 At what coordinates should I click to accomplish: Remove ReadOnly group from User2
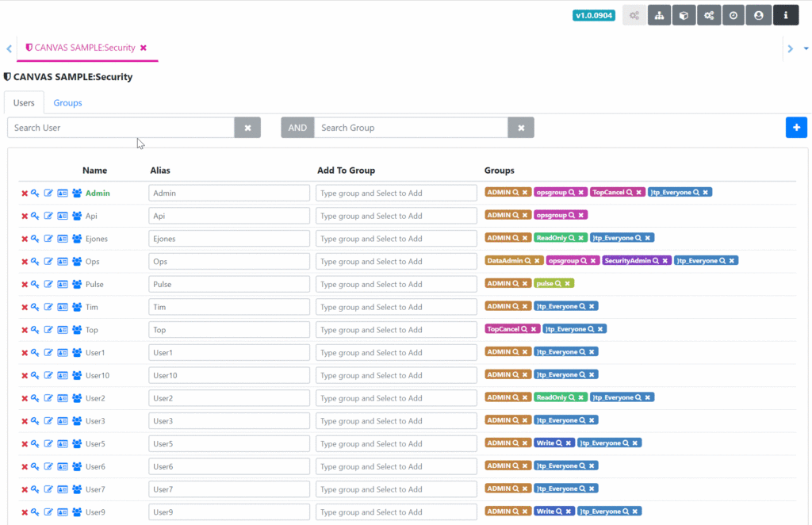coord(580,397)
